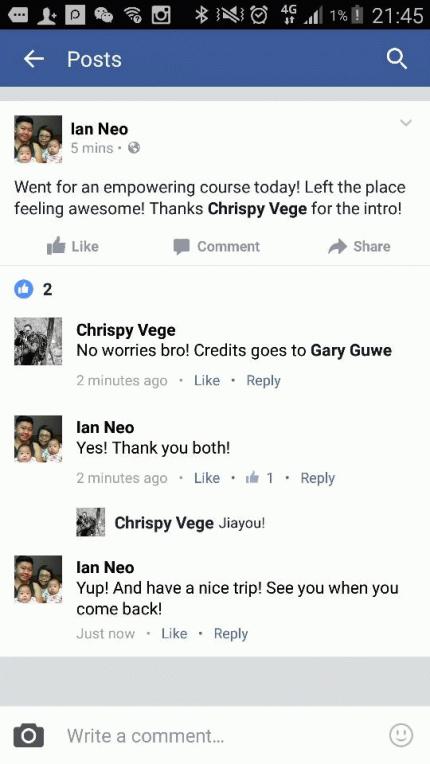Open the emoji smiley picker
The image size is (430, 764).
(401, 735)
